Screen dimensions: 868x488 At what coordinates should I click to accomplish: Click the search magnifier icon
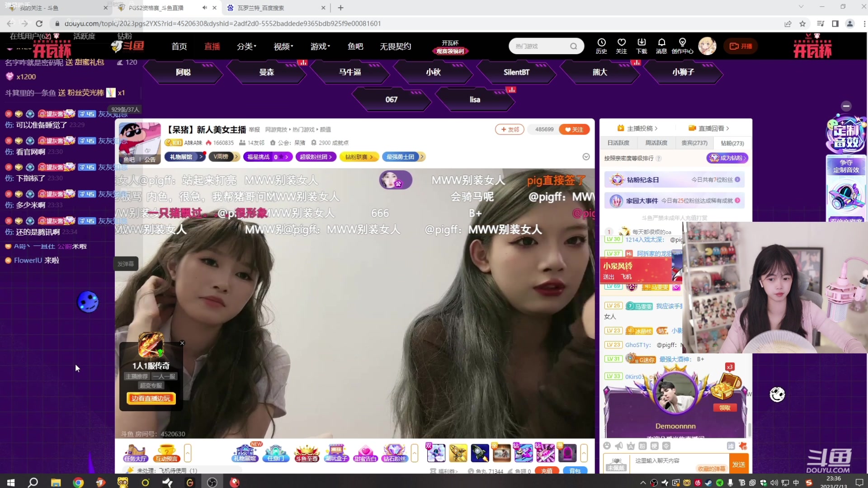(x=574, y=46)
